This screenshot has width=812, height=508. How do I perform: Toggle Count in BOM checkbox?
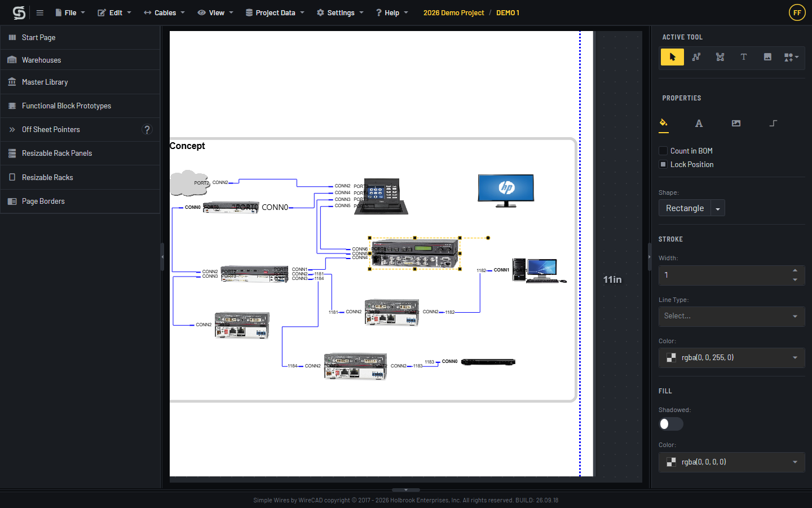(663, 151)
